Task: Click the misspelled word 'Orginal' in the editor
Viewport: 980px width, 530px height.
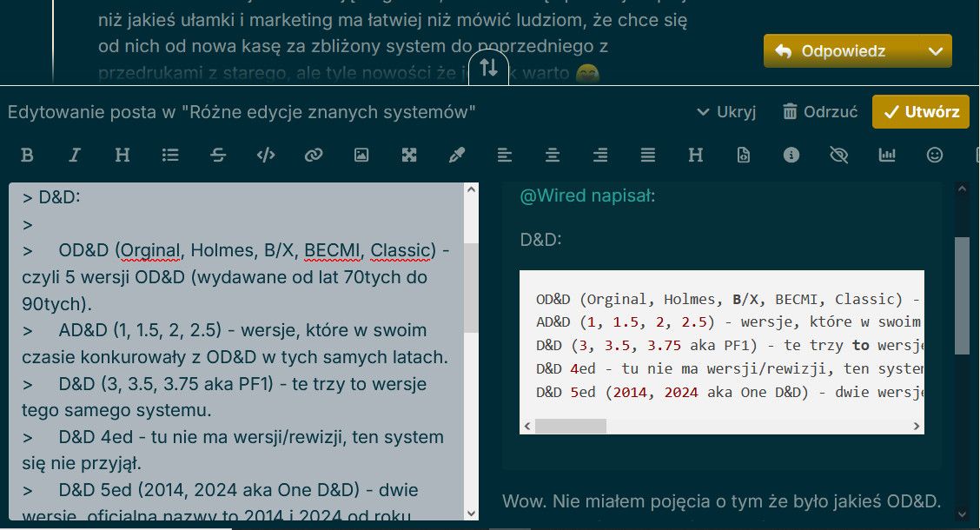Action: (150, 250)
